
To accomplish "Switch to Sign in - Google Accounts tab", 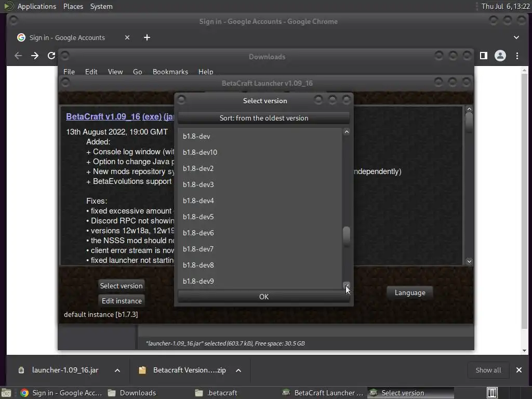I will [x=67, y=37].
